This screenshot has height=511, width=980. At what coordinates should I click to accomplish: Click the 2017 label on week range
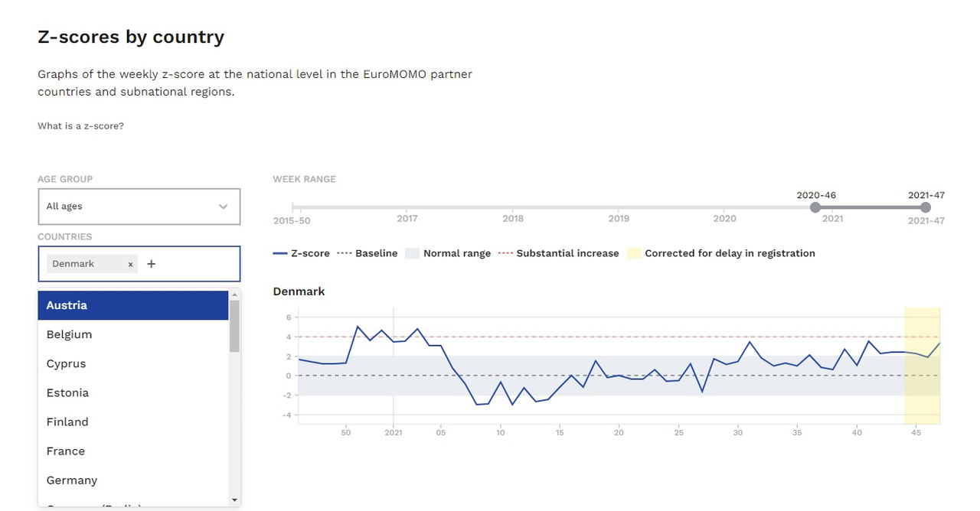[x=407, y=219]
